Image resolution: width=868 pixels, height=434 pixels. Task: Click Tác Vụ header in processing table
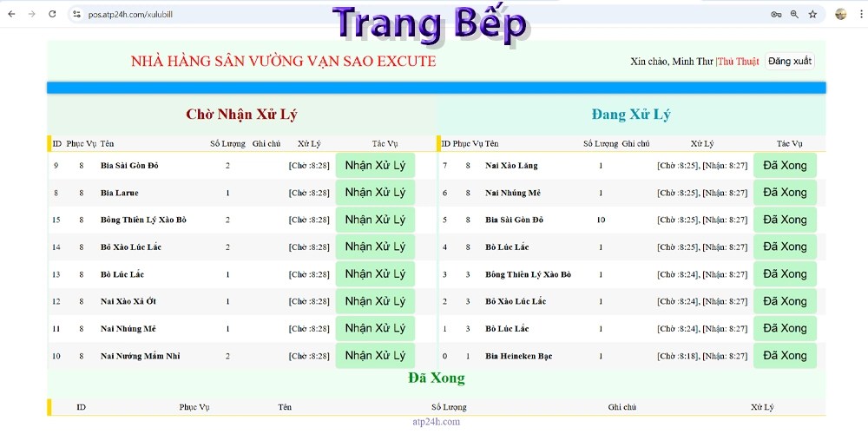click(x=789, y=144)
